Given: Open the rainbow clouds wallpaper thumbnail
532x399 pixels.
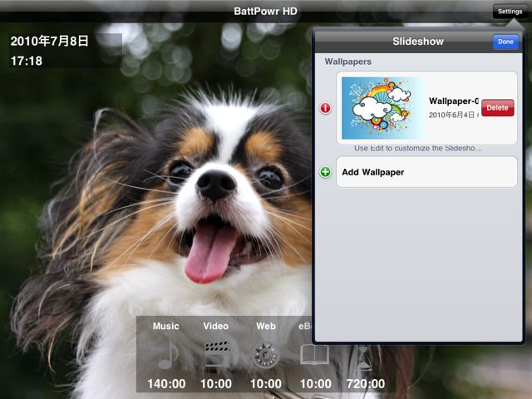Looking at the screenshot, I should pos(383,108).
